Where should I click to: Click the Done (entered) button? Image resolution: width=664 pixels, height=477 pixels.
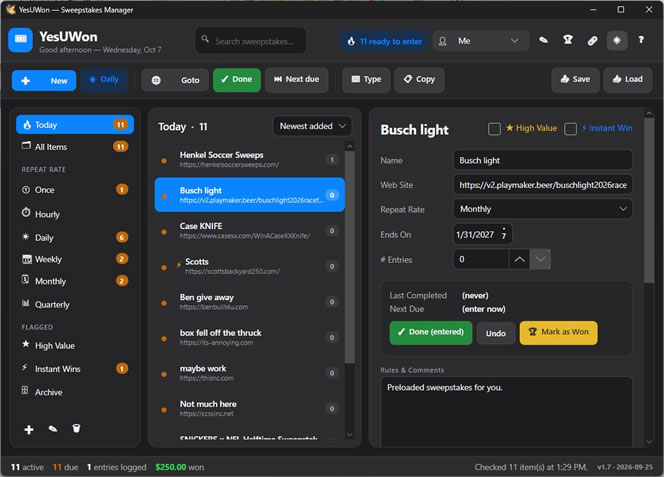pyautogui.click(x=431, y=333)
